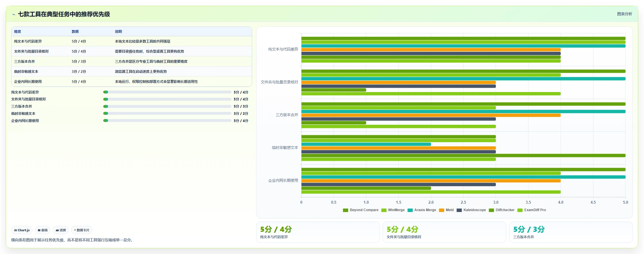Click description 需要目录级任务时，综合型桌面工具更有优势
Viewport: 644px width, 254px height.
point(149,51)
